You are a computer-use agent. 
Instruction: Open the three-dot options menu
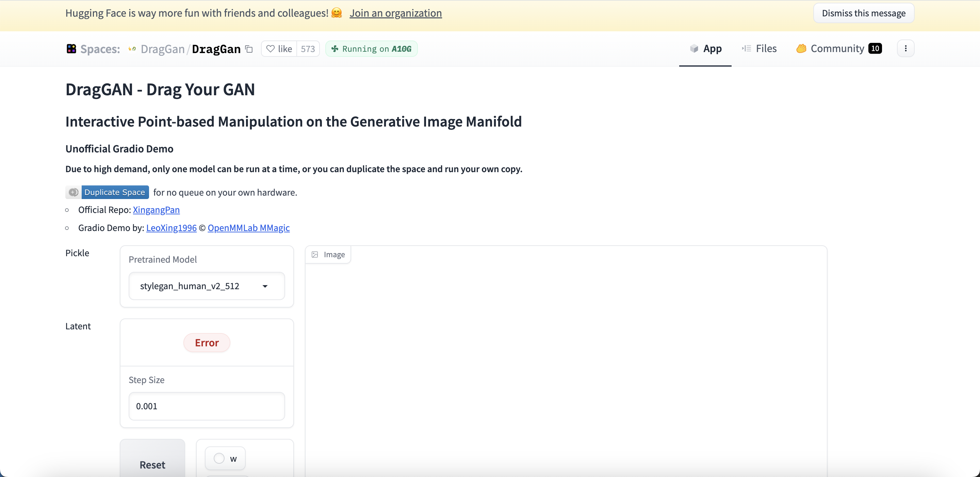905,48
